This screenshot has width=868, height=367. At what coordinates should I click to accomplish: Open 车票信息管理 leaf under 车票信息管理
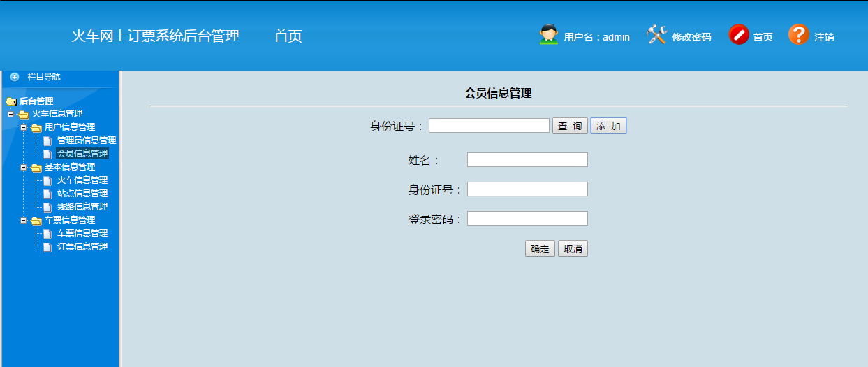82,233
